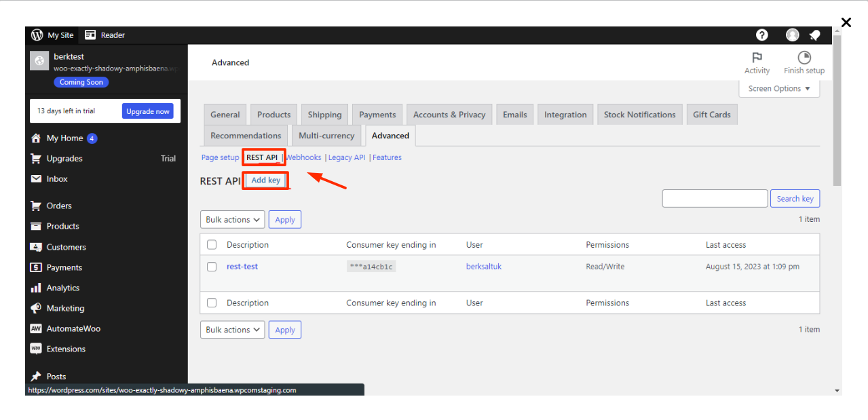Click the bottom Apply button
This screenshot has height=420, width=868.
pos(285,330)
